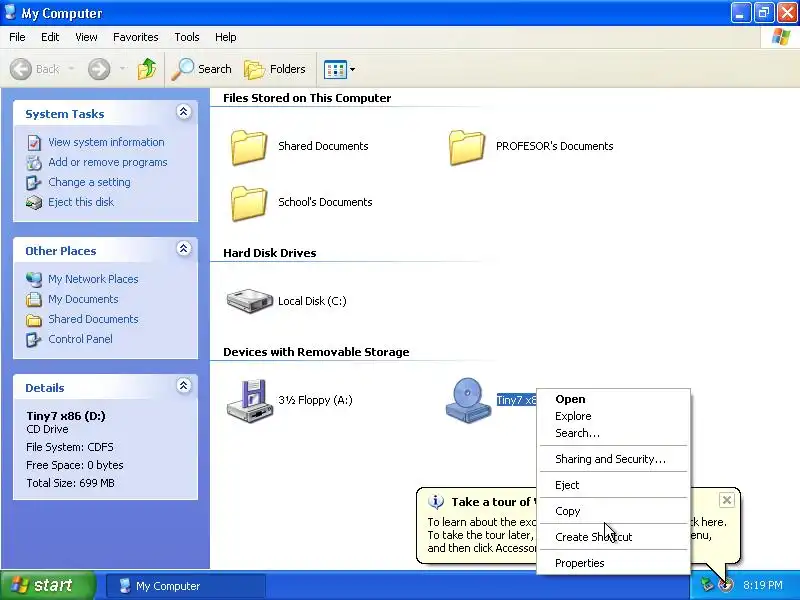Screen dimensions: 800x600
Task: Click the 8:19 PM taskbar clock
Action: [763, 585]
